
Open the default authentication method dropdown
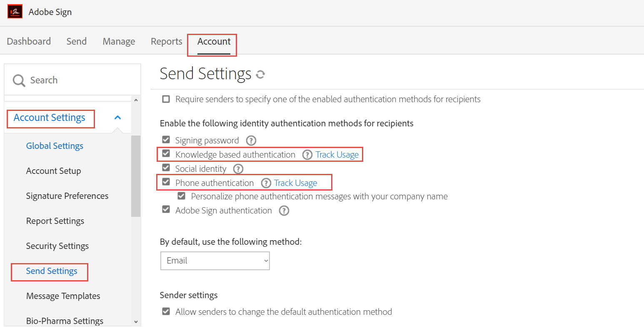[215, 261]
